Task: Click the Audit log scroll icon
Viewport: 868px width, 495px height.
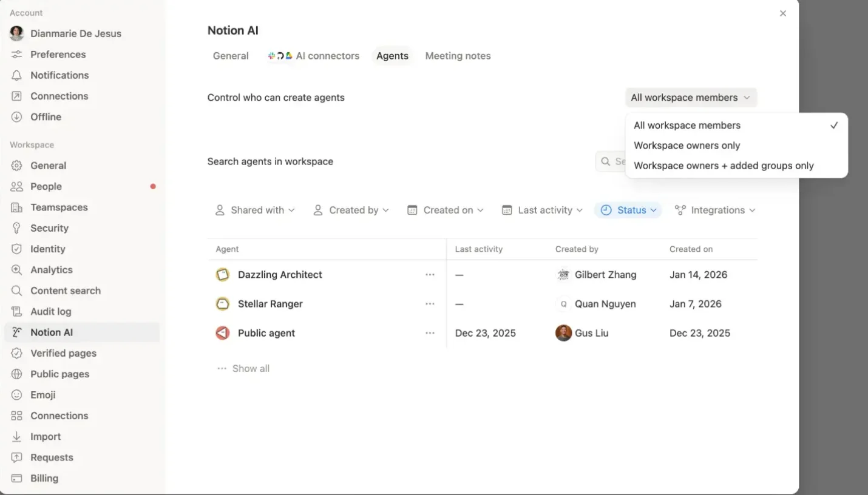Action: 17,311
